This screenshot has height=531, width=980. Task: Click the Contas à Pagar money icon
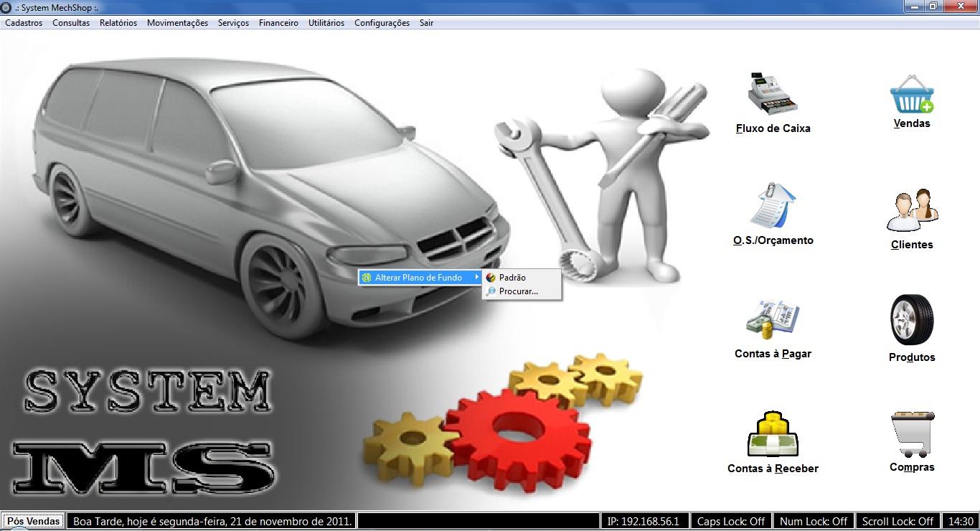(x=773, y=320)
